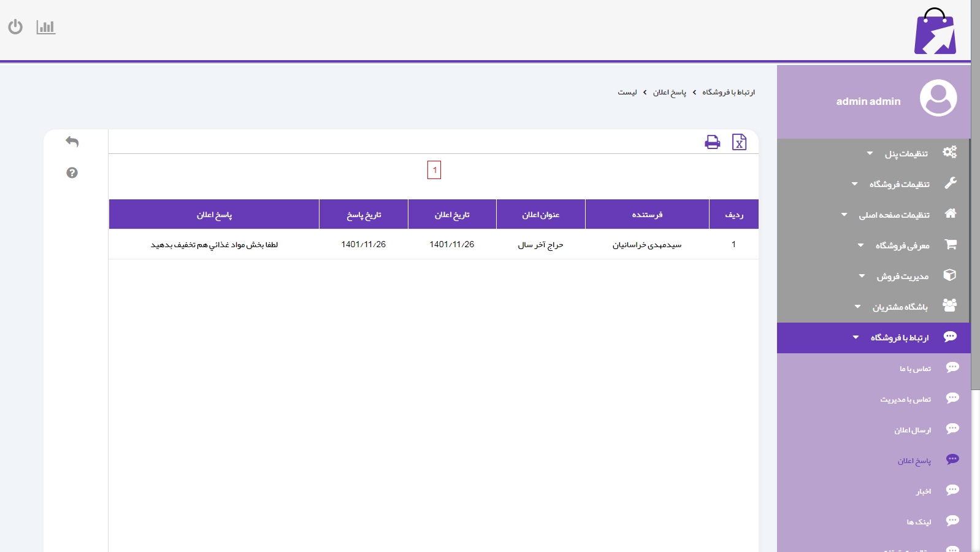The image size is (980, 552).
Task: Click the admin user avatar icon
Action: click(x=938, y=98)
